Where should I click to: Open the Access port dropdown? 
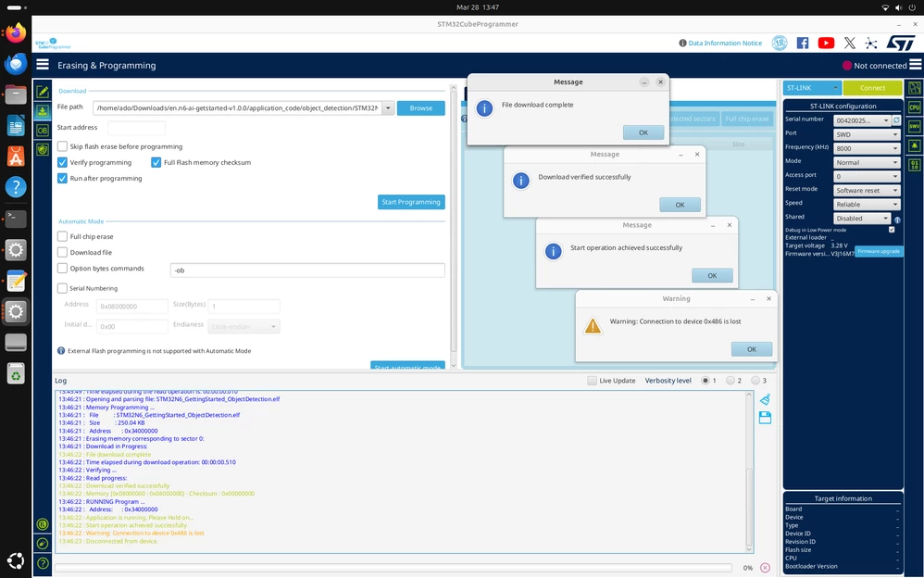click(867, 176)
